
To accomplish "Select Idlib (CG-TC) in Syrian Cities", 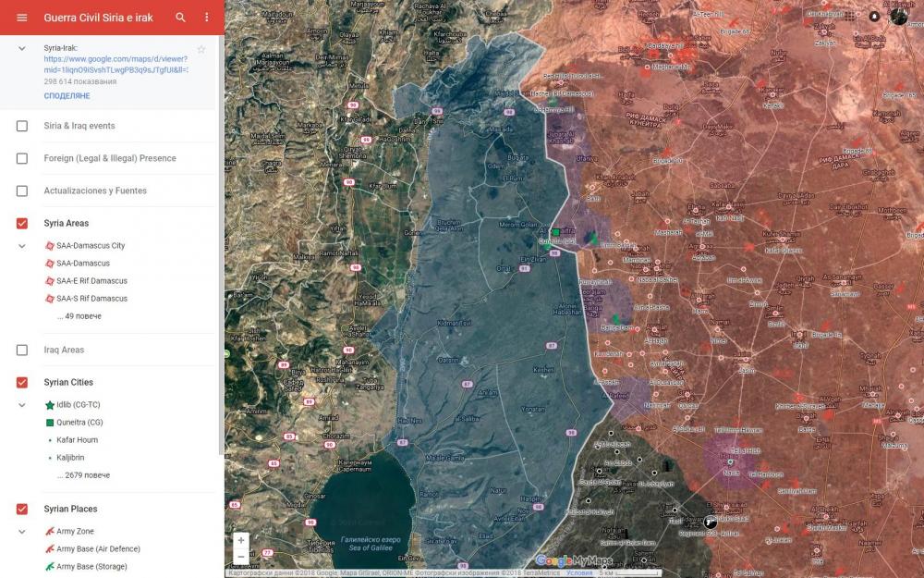I will click(x=80, y=405).
